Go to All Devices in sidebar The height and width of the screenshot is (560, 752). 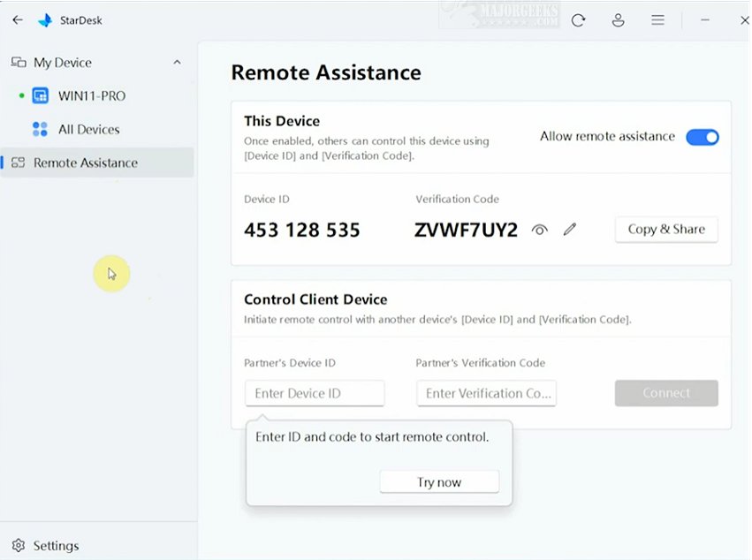click(88, 129)
